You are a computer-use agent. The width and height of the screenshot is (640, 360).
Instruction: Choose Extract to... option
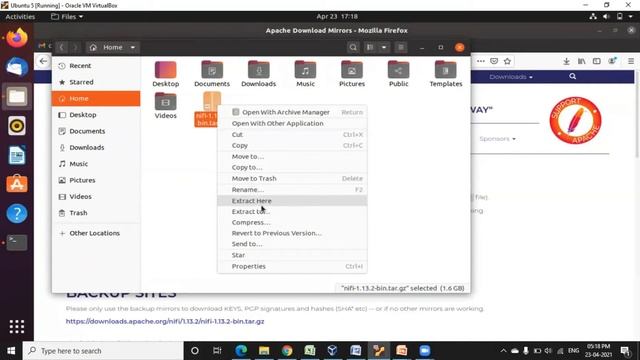click(x=292, y=211)
